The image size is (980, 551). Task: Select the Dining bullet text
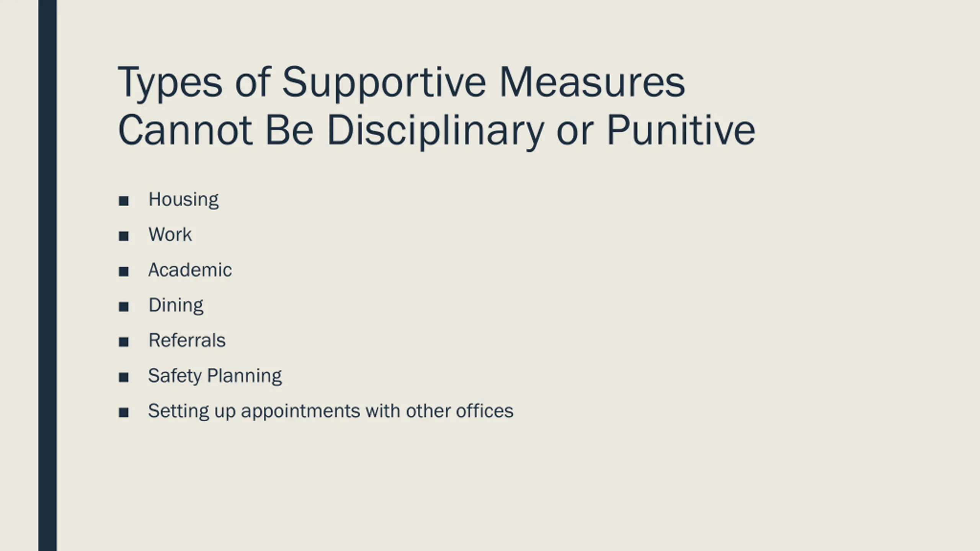pyautogui.click(x=176, y=306)
